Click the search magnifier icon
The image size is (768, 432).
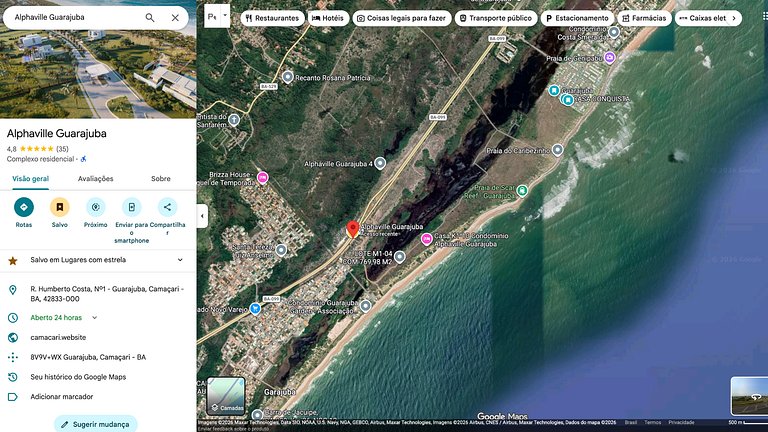[x=150, y=18]
